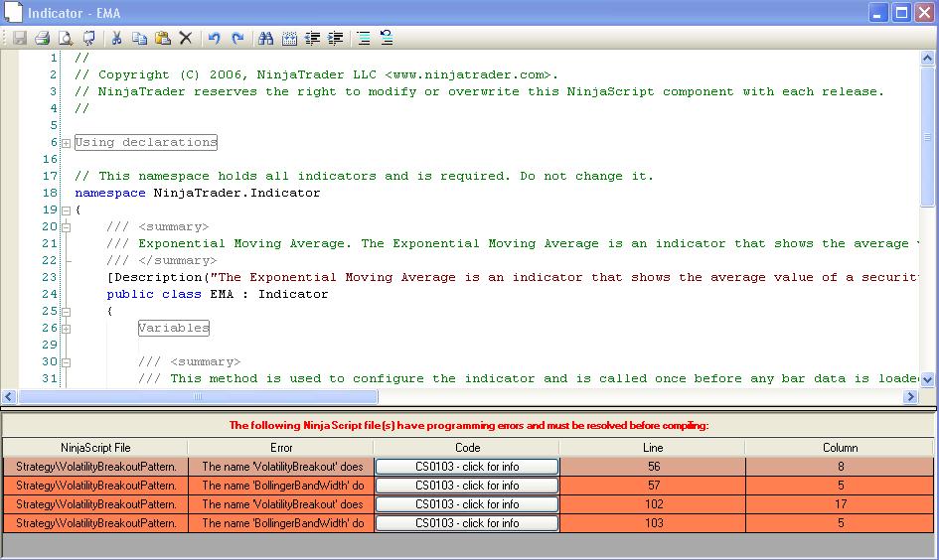Expand the Variables region at line 26
The image size is (939, 560).
pos(66,329)
